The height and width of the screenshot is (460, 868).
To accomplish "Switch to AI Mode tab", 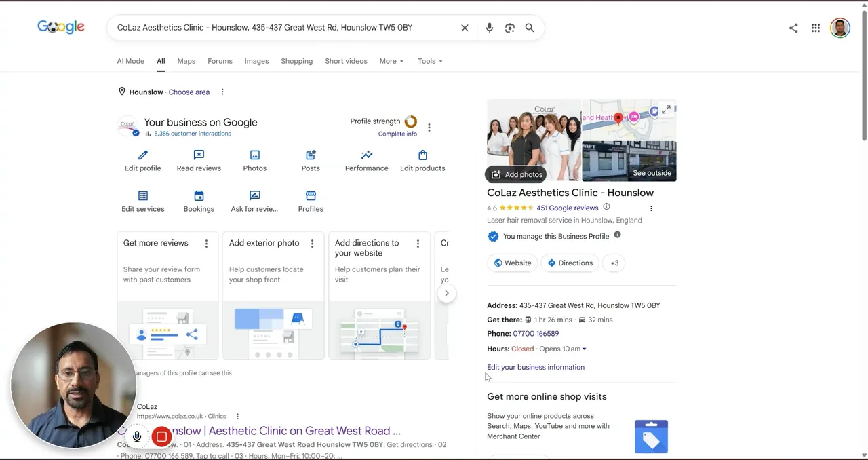I will coord(130,61).
